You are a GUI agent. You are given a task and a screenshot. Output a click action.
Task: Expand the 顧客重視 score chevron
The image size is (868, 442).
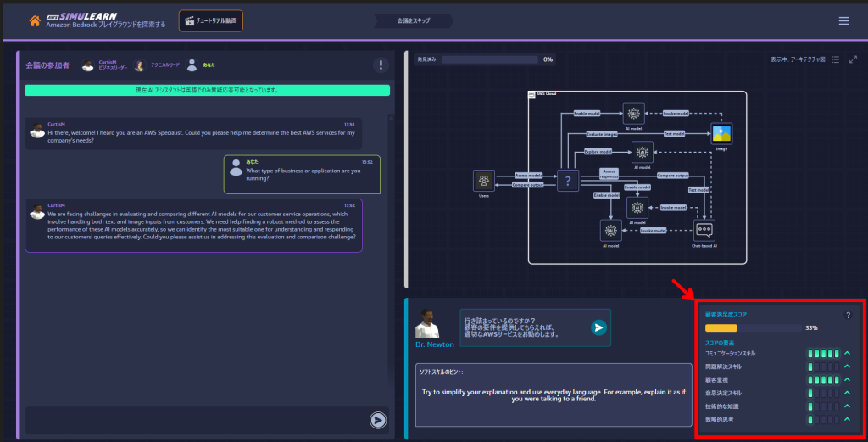(x=847, y=380)
